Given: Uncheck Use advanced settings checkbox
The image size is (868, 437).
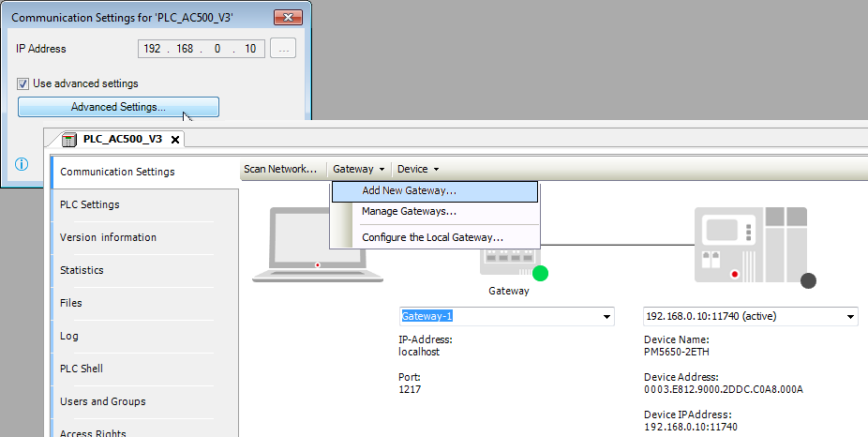Looking at the screenshot, I should pyautogui.click(x=22, y=84).
